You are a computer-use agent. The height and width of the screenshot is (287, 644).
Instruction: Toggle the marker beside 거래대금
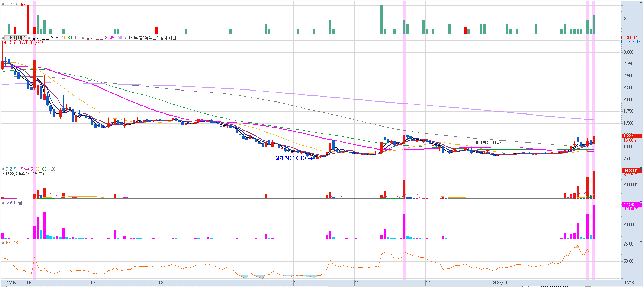3,203
